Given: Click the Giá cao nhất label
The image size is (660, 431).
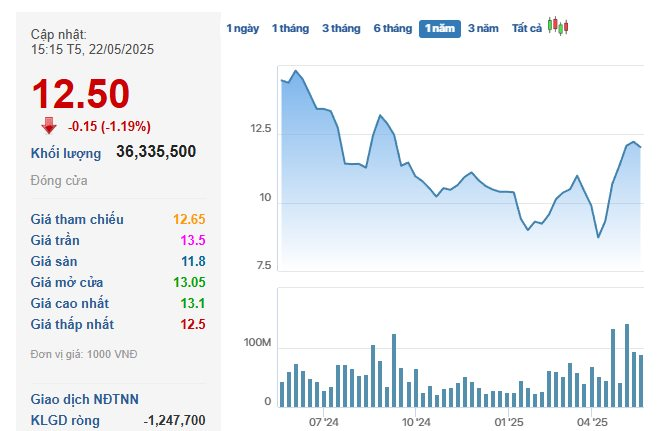Looking at the screenshot, I should (70, 303).
